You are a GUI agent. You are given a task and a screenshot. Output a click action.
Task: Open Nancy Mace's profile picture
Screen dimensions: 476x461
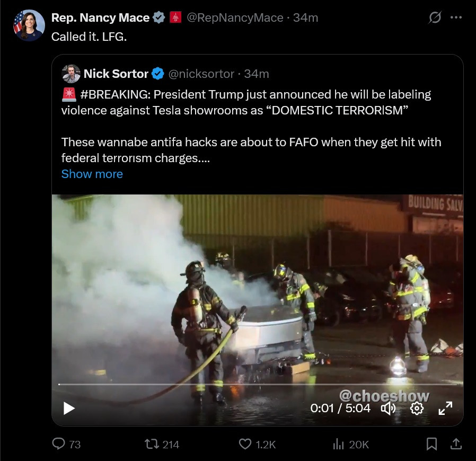pyautogui.click(x=29, y=25)
